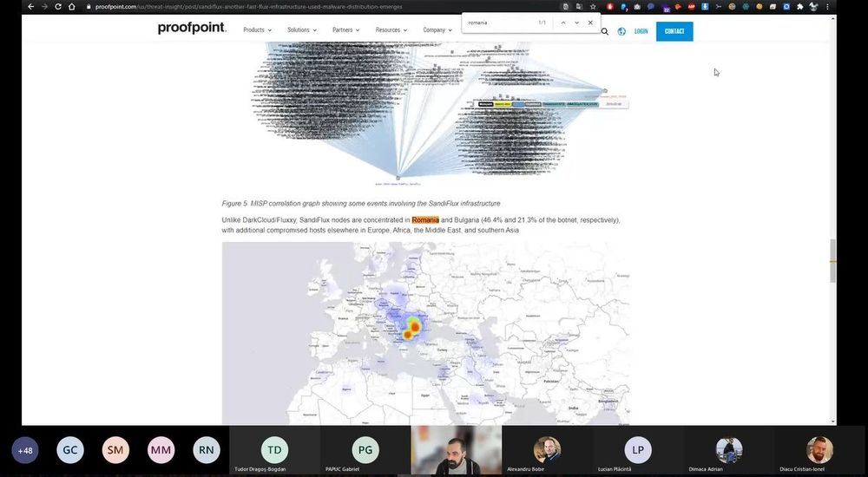
Task: Click the scrollbar down arrow
Action: click(x=832, y=421)
